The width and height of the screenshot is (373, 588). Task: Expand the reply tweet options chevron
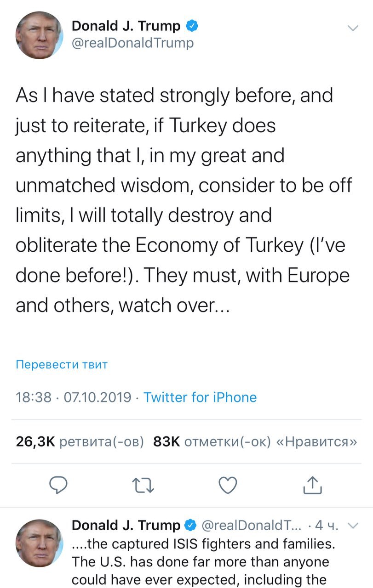pos(353,525)
